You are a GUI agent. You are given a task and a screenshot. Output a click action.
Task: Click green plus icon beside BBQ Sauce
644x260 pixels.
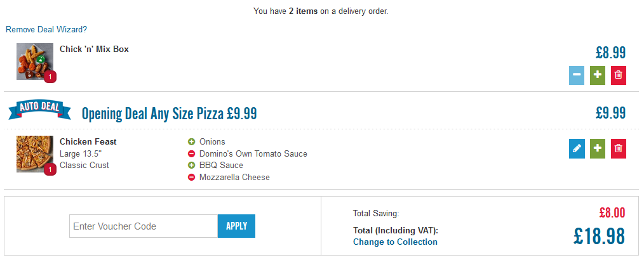(x=191, y=166)
